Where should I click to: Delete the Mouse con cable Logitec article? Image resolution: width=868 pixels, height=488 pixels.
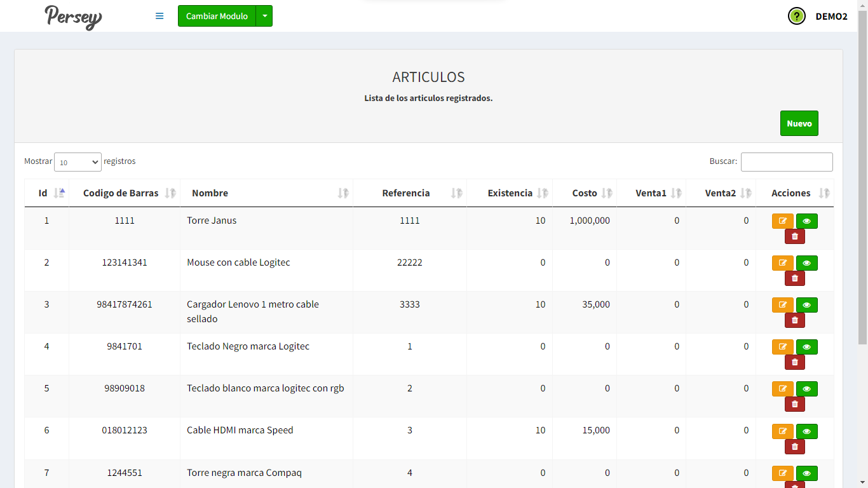tap(794, 278)
